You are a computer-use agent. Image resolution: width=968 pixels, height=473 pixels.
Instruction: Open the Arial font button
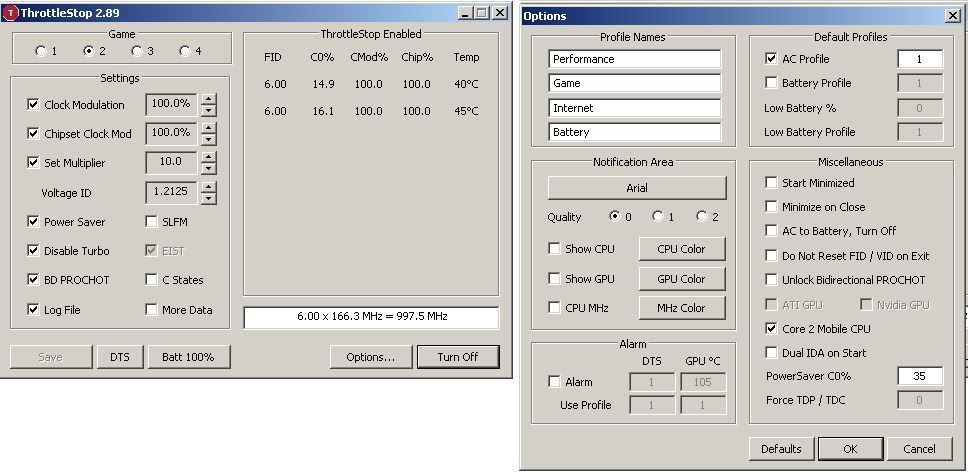(x=636, y=188)
